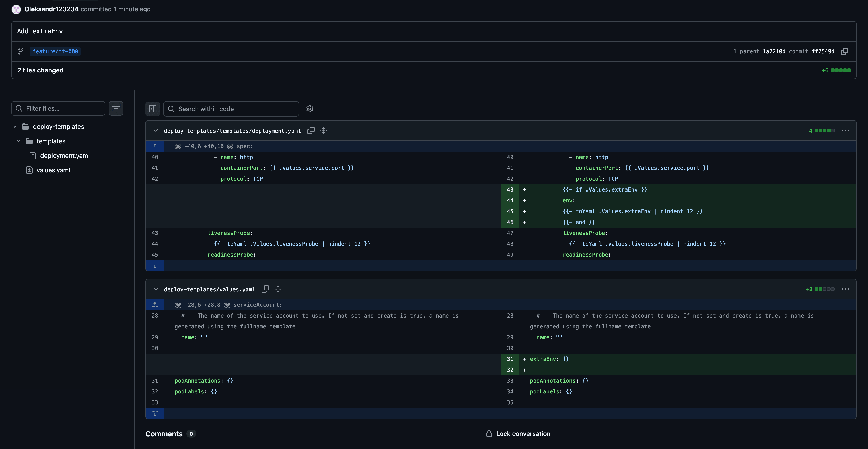Viewport: 868px width, 449px height.
Task: Open deployment.yaml in the file tree
Action: [x=65, y=156]
